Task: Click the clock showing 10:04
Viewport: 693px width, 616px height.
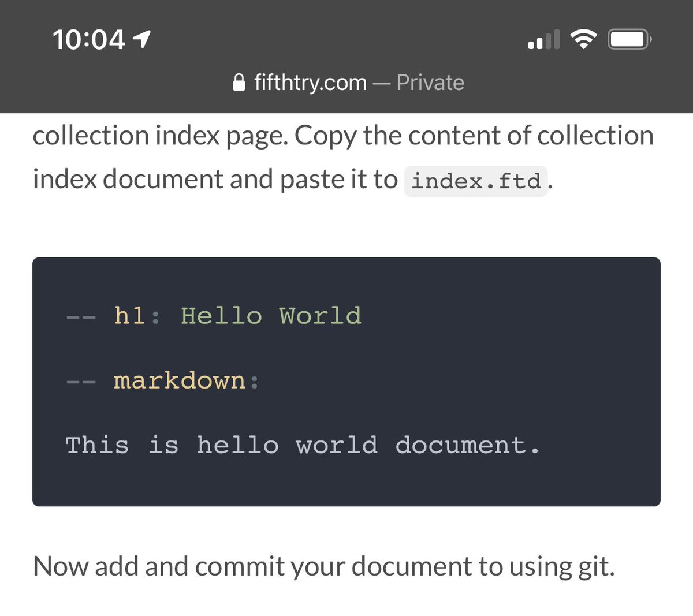Action: click(x=88, y=39)
